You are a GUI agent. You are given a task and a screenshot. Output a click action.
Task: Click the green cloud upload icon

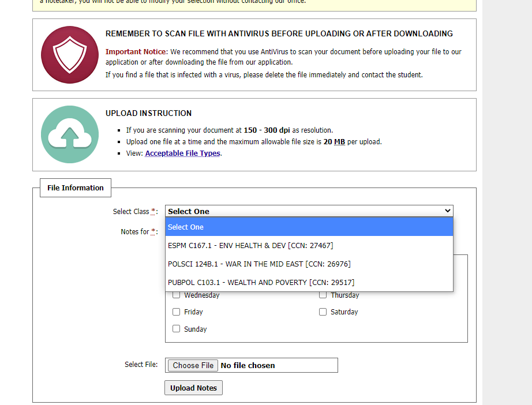pyautogui.click(x=70, y=134)
